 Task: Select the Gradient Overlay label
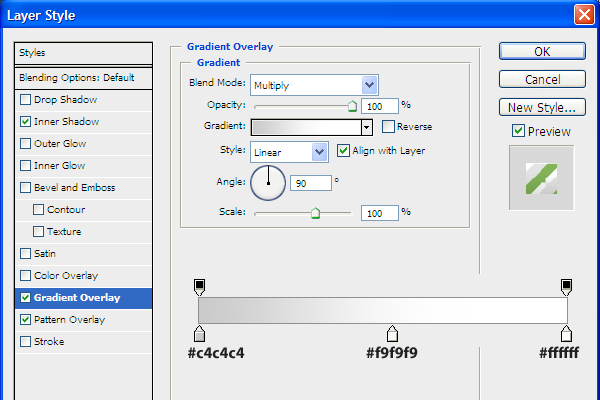(x=77, y=298)
